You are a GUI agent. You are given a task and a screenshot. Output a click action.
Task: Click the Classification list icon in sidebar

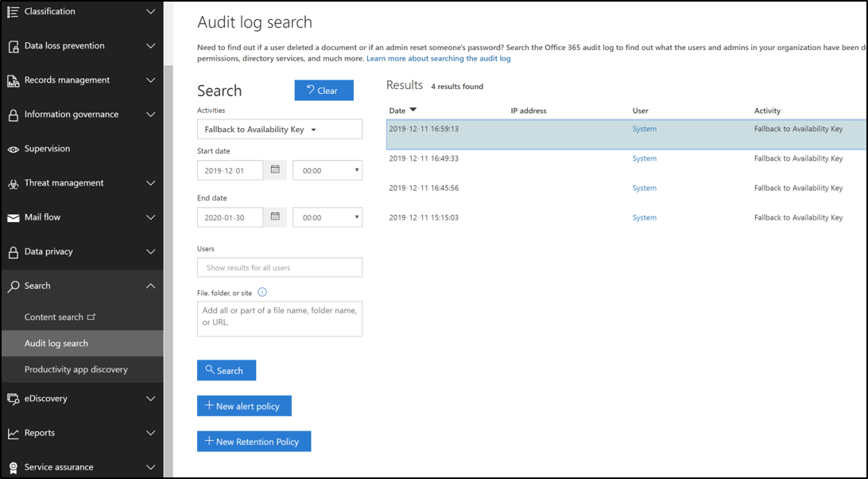pyautogui.click(x=13, y=12)
